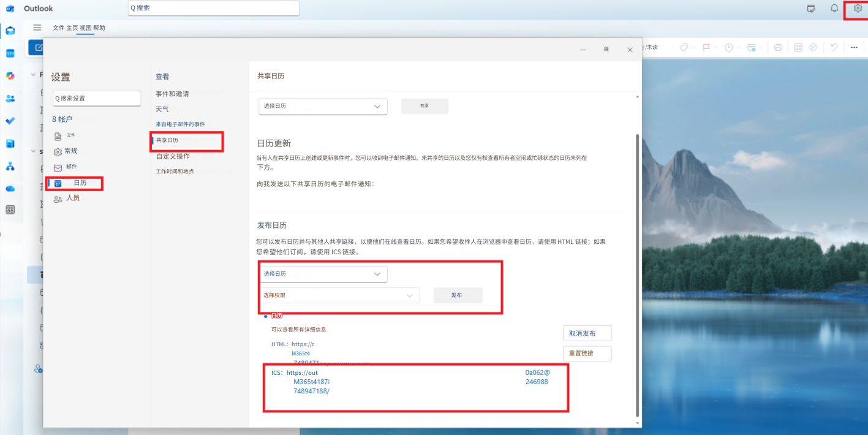
Task: Select 事件和邀请 in the settings list
Action: 173,94
